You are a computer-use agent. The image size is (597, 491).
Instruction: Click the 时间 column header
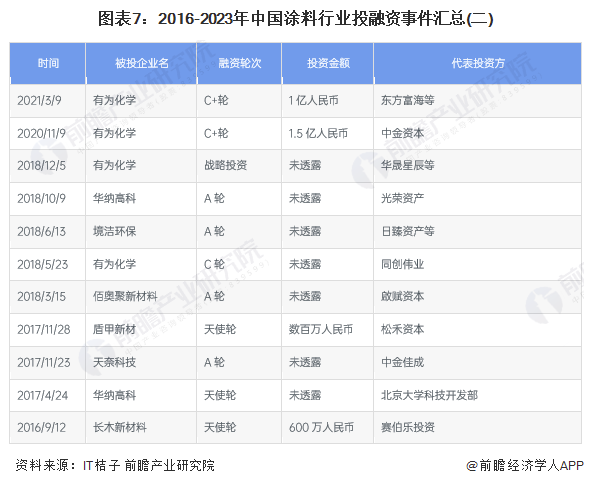point(48,63)
